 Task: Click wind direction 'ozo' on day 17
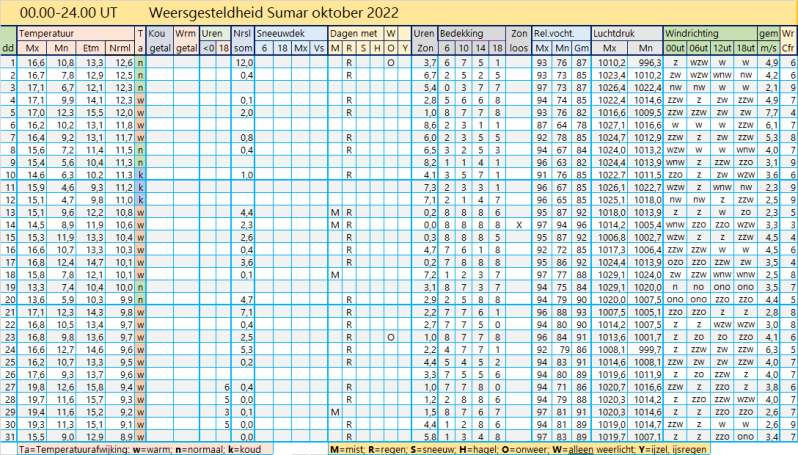pyautogui.click(x=675, y=262)
